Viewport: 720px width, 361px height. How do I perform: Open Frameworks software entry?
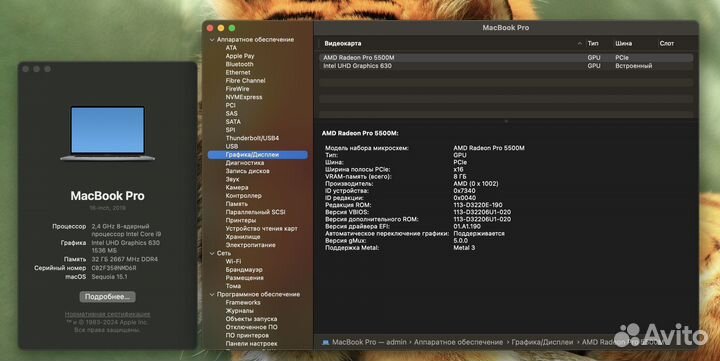[x=243, y=303]
